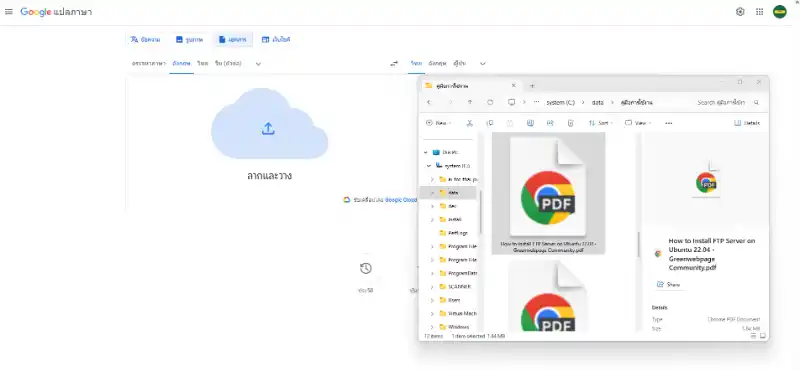
Task: Click the Cut icon in Explorer toolbar
Action: (469, 123)
